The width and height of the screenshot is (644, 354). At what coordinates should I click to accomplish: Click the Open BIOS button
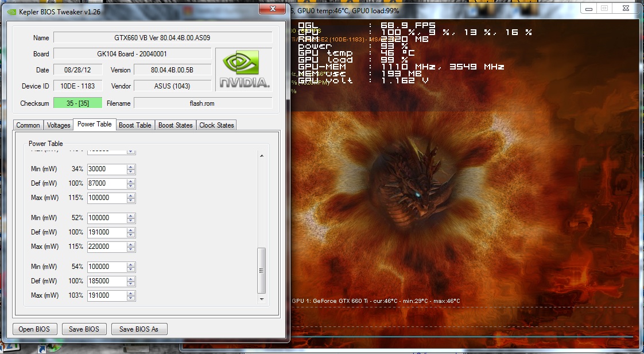coord(34,329)
